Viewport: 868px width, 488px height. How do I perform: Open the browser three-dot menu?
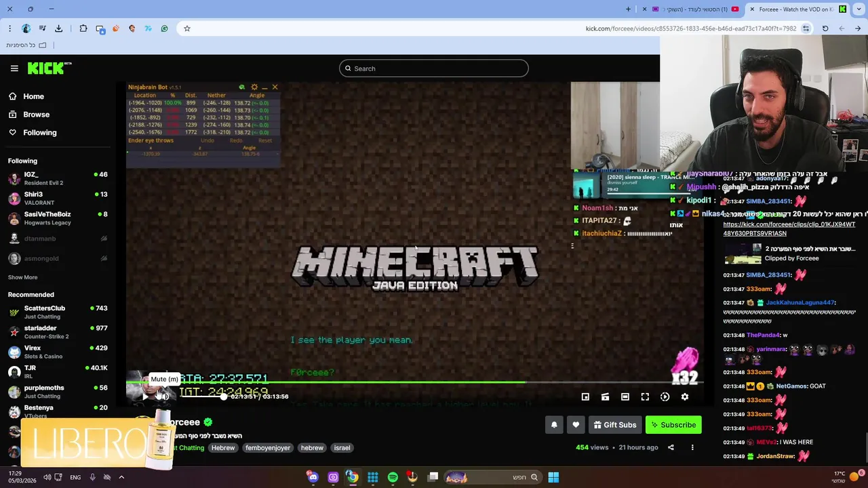coord(9,28)
